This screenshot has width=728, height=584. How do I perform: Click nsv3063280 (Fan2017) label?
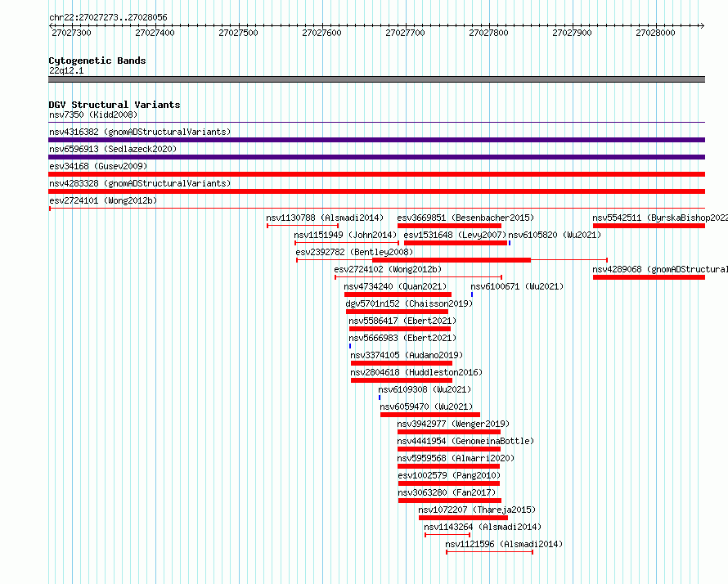click(447, 492)
